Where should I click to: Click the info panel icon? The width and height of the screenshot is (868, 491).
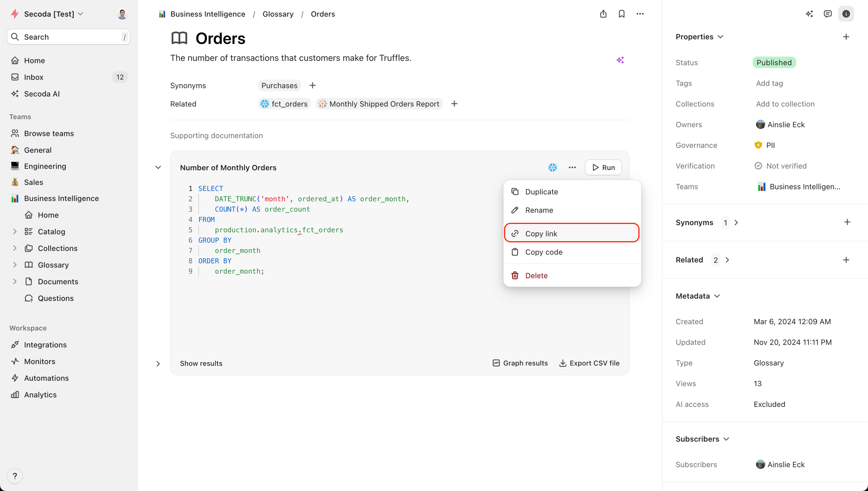[x=846, y=14]
